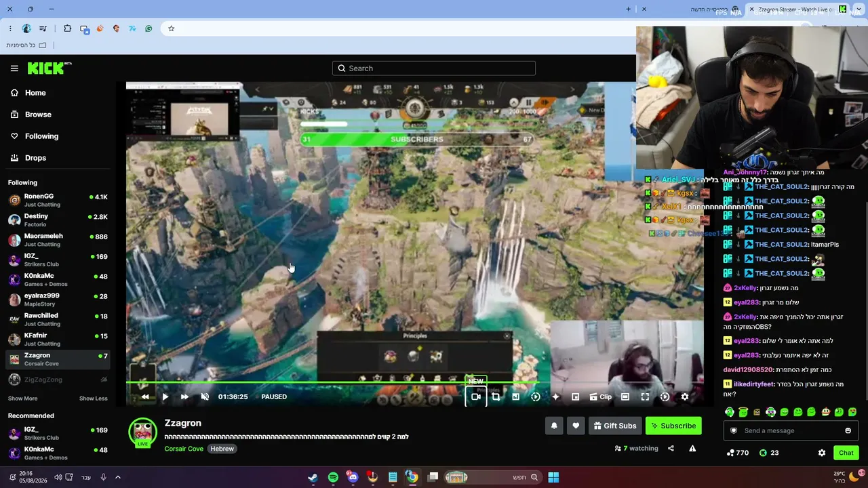Open Browse in the sidebar
Screen dimensions: 868x488
click(x=38, y=115)
